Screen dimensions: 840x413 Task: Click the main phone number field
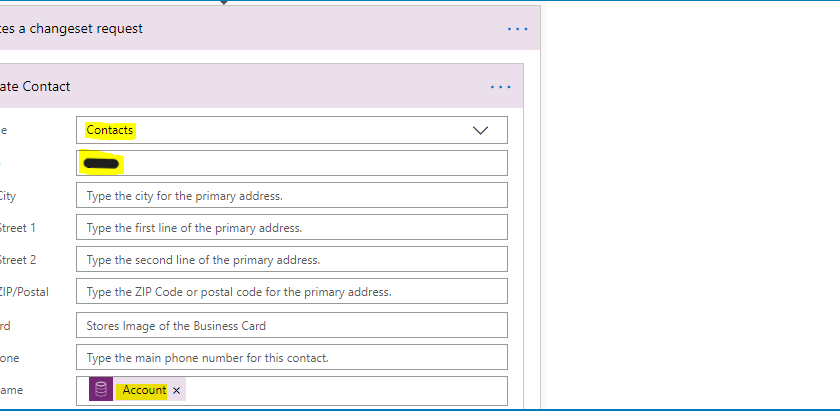coord(291,357)
